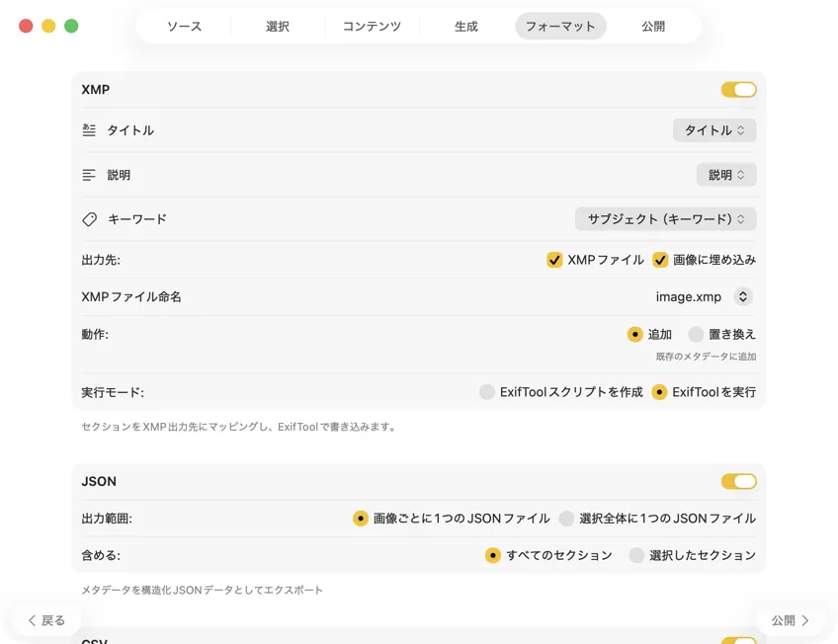Image resolution: width=838 pixels, height=644 pixels.
Task: Open the 説明 mapping dropdown
Action: [x=726, y=175]
